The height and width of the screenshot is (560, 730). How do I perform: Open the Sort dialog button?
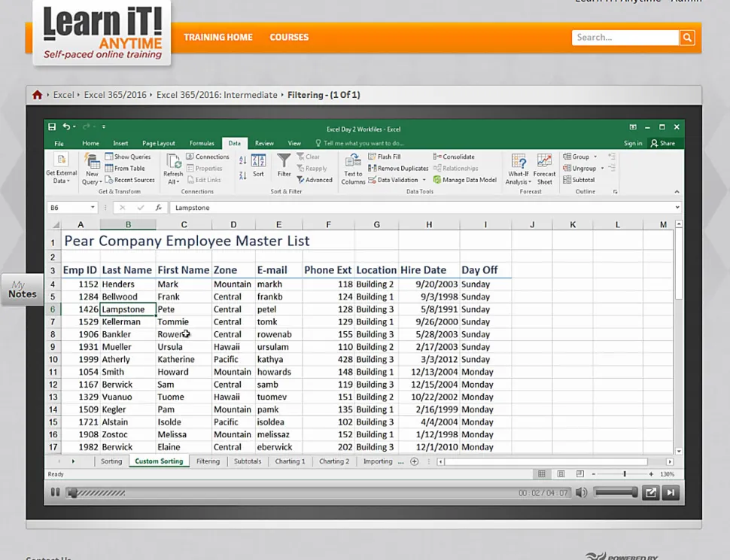click(x=258, y=166)
